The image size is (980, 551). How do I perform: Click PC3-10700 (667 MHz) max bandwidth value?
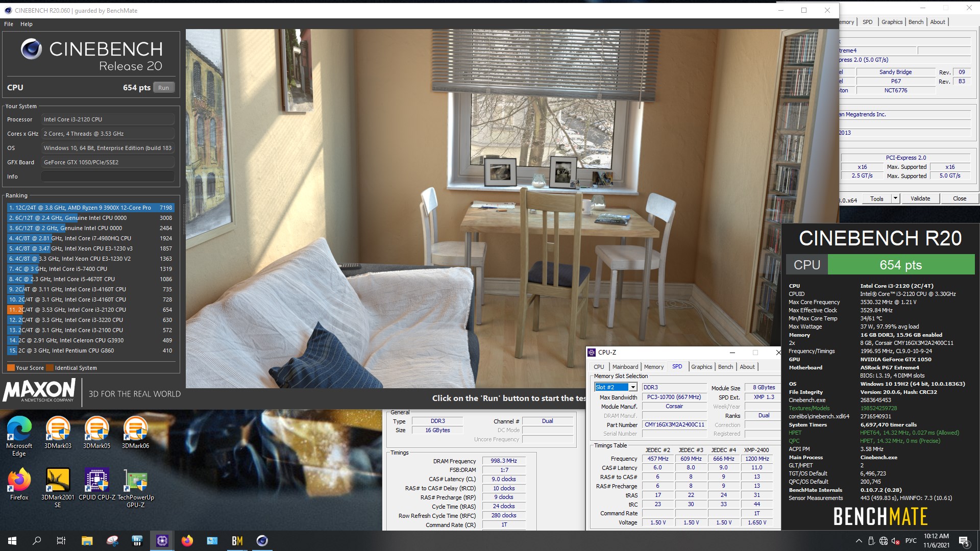click(x=674, y=397)
